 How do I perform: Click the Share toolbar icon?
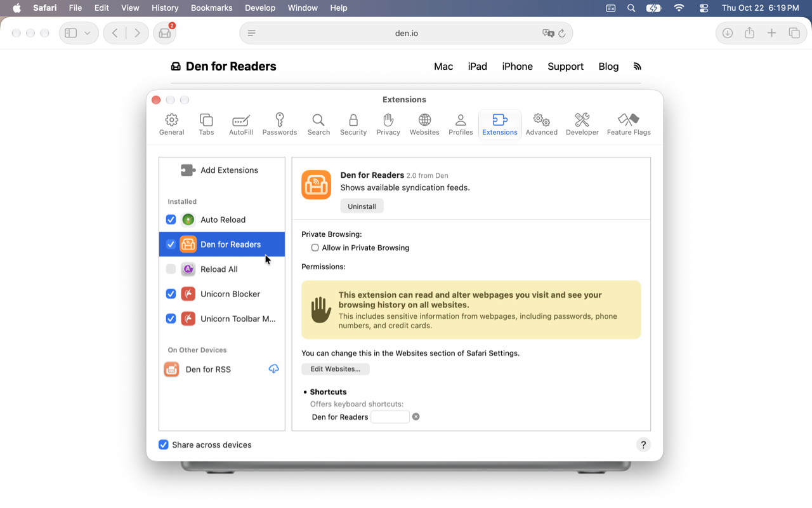pyautogui.click(x=750, y=33)
